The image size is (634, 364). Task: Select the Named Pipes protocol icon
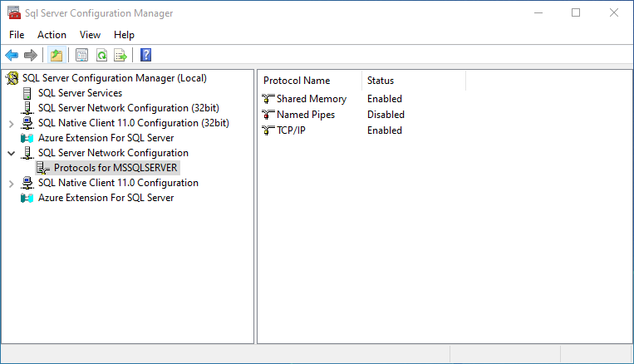[x=268, y=115]
